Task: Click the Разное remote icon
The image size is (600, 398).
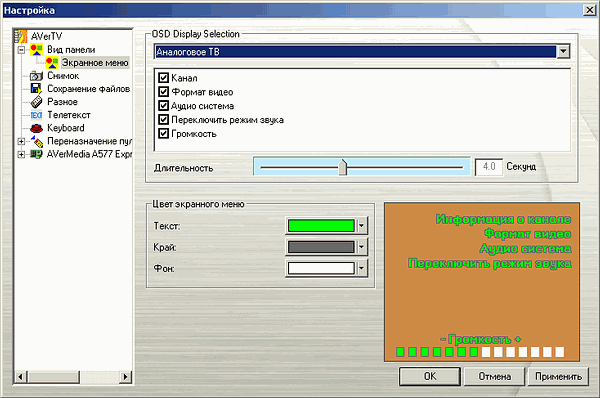Action: [x=36, y=102]
